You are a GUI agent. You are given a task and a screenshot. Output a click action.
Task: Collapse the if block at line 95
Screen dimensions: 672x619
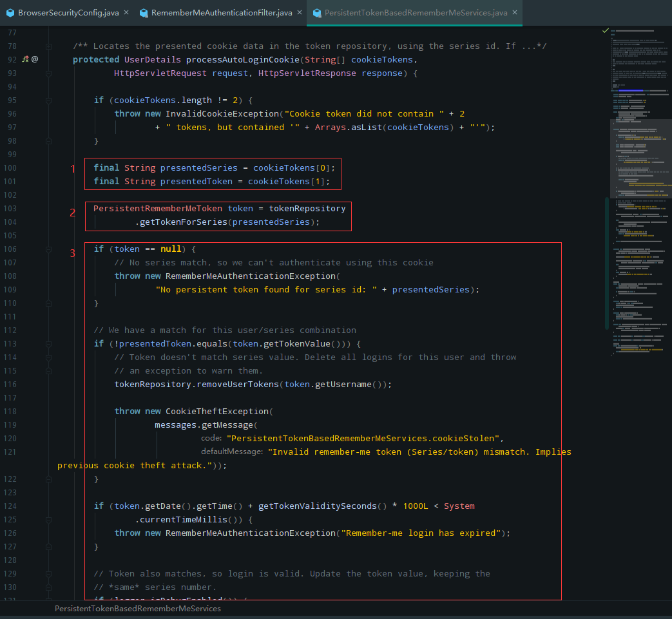click(x=49, y=100)
